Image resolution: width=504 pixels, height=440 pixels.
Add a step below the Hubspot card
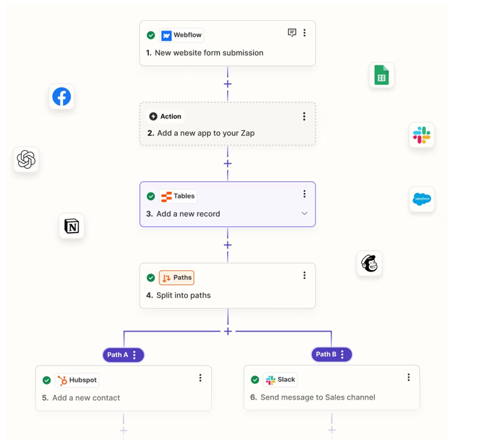(x=123, y=430)
